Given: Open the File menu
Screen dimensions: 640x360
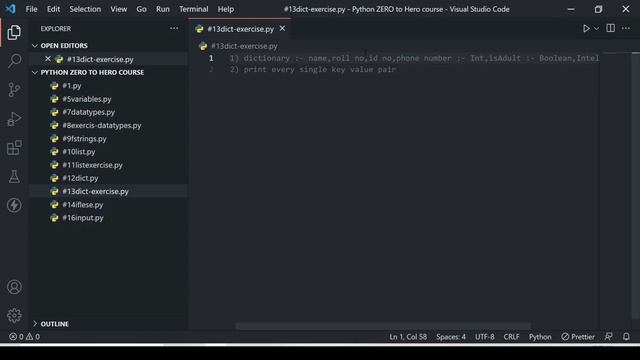Looking at the screenshot, I should [31, 9].
